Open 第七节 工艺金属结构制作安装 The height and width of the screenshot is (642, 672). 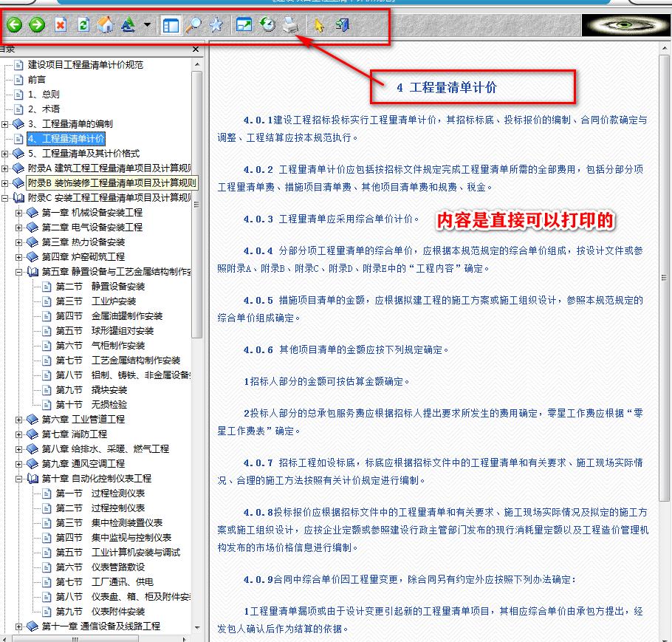(118, 361)
